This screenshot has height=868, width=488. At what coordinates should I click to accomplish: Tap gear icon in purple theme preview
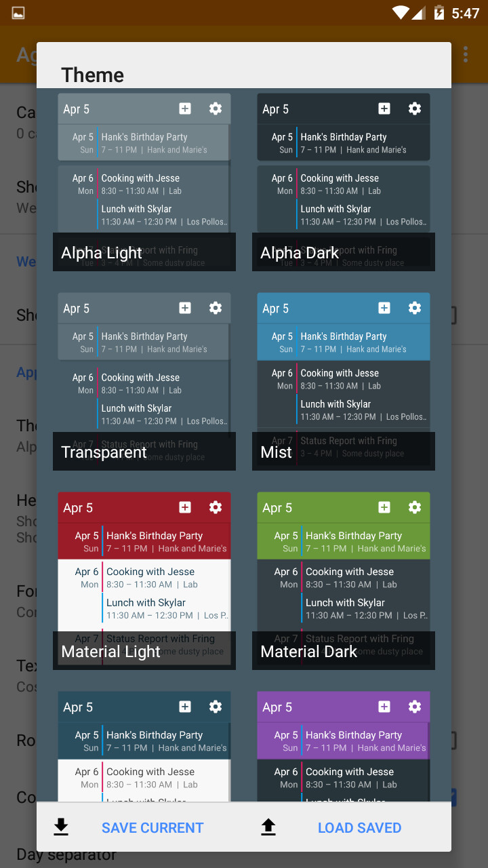pos(415,707)
